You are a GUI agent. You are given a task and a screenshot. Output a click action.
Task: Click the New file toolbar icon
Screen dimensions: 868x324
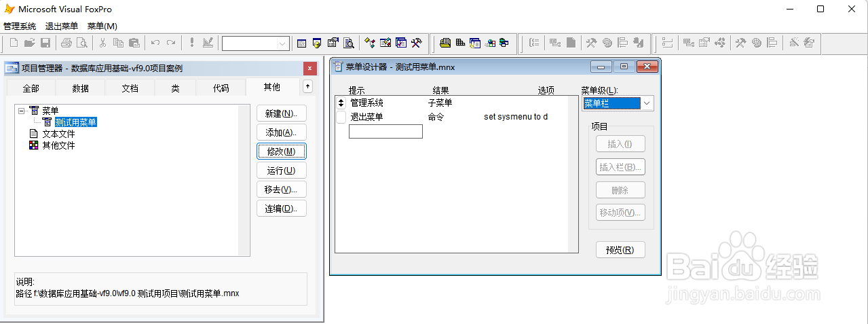tap(14, 43)
